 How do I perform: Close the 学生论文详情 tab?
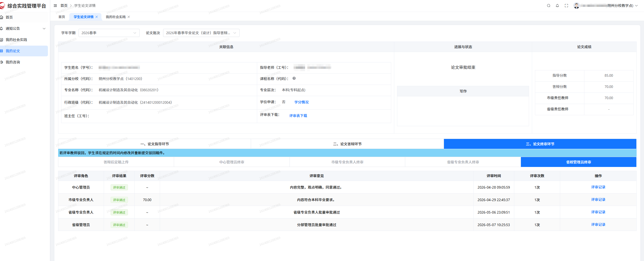(97, 17)
